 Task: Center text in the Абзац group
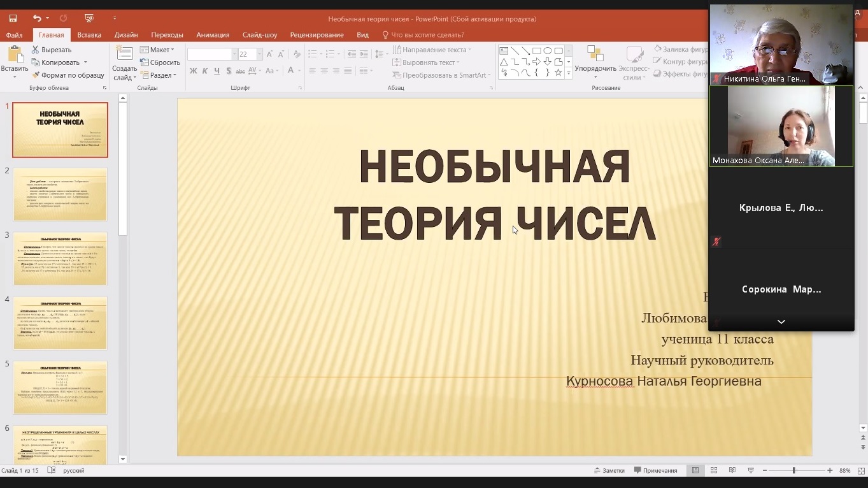[x=324, y=71]
